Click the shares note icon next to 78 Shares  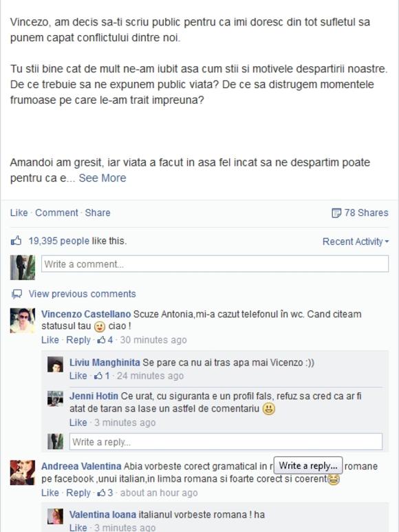coord(336,213)
